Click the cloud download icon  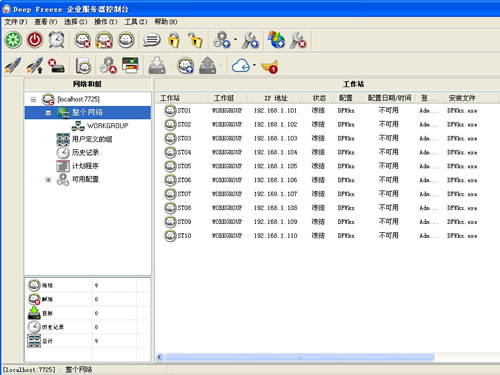pos(241,66)
